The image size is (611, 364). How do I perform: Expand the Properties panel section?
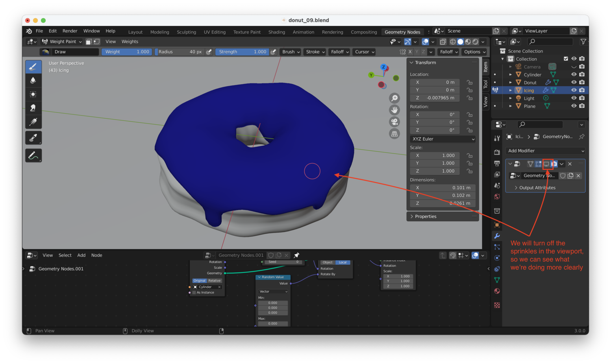click(x=425, y=216)
